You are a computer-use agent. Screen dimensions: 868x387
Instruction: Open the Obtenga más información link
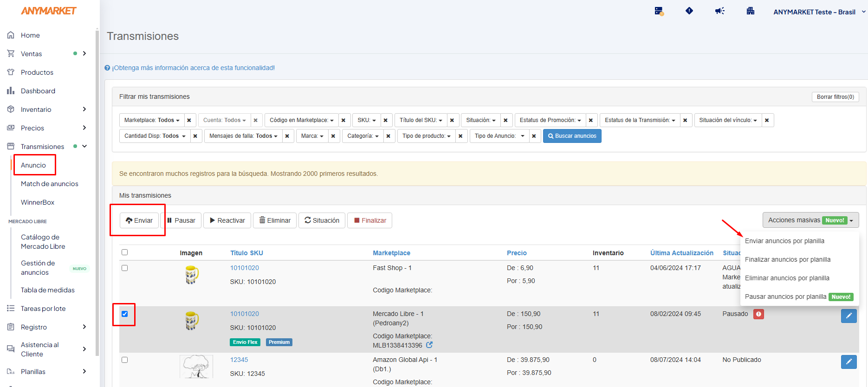pyautogui.click(x=193, y=68)
